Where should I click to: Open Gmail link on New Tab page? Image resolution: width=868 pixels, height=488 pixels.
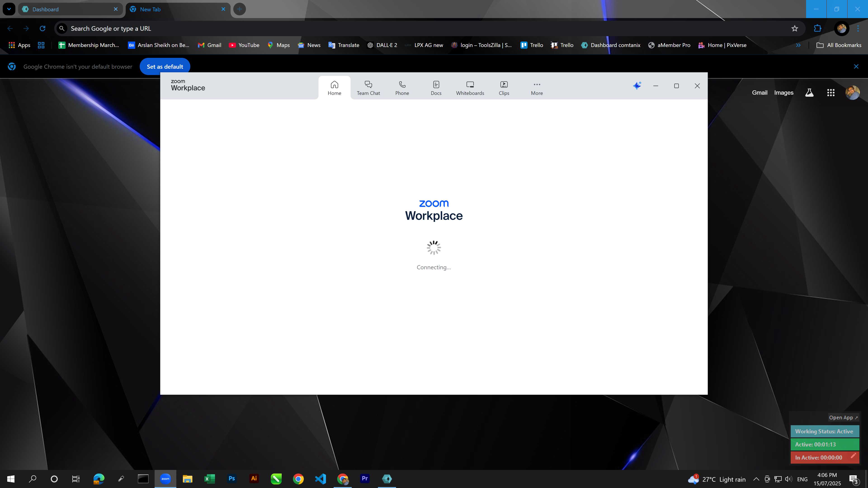tap(759, 93)
